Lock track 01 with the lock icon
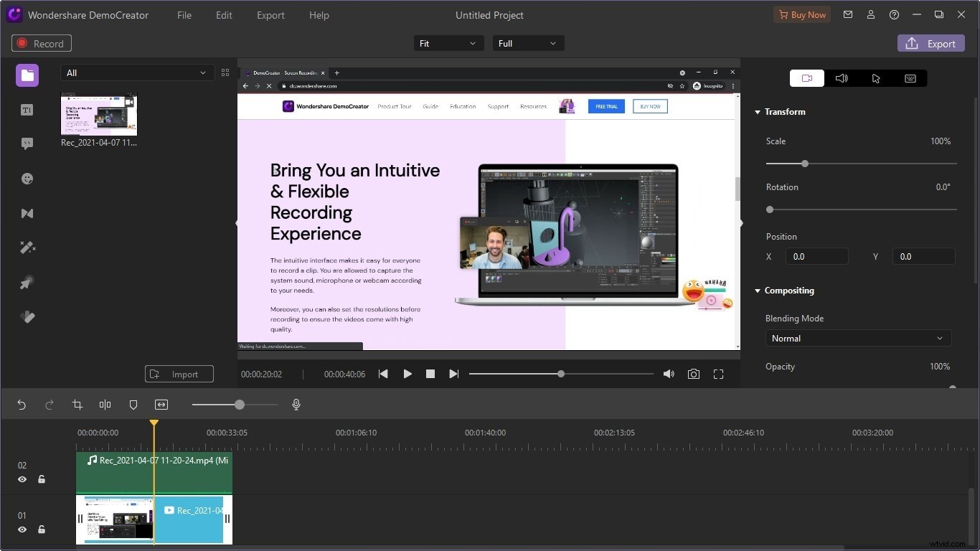Viewport: 980px width, 551px height. tap(42, 529)
